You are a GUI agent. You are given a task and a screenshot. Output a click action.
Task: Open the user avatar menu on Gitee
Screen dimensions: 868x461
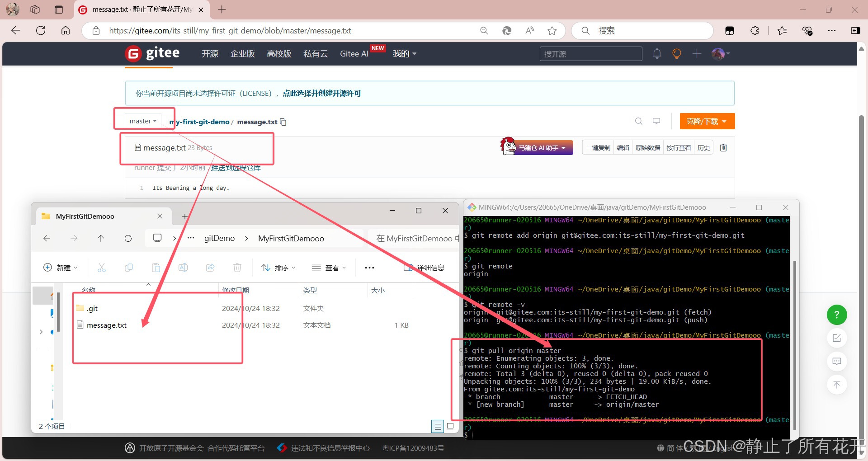click(721, 54)
